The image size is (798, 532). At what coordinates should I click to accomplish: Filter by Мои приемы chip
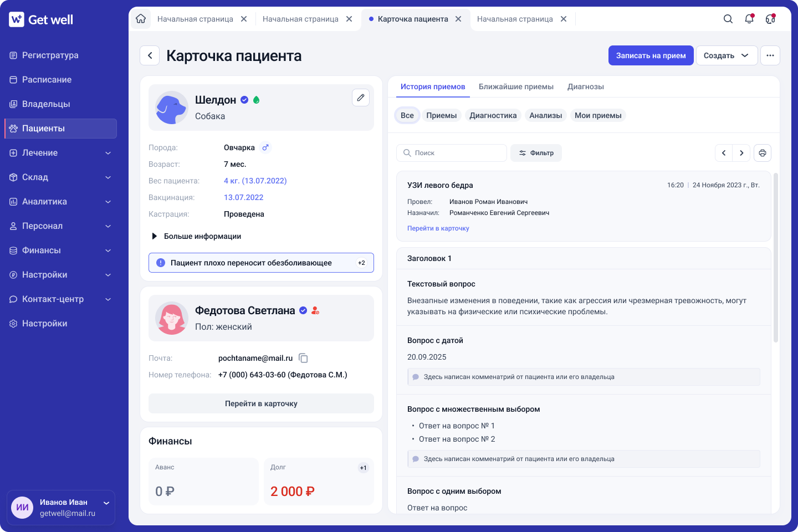[598, 115]
